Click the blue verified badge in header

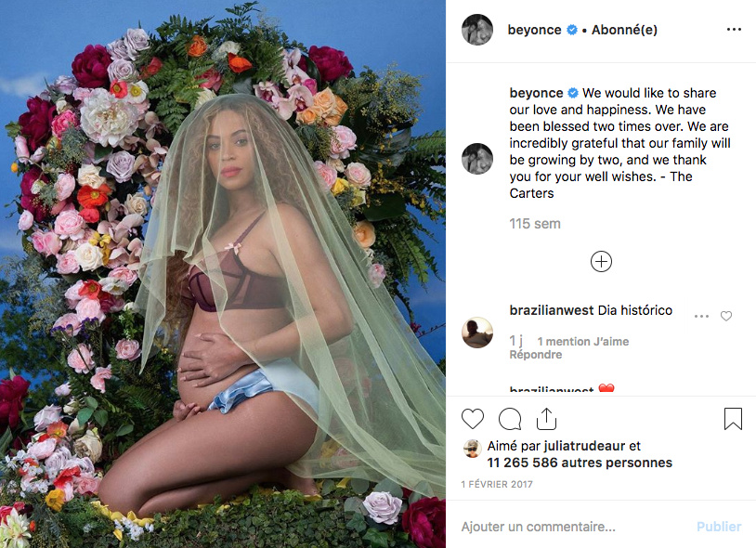coord(572,30)
